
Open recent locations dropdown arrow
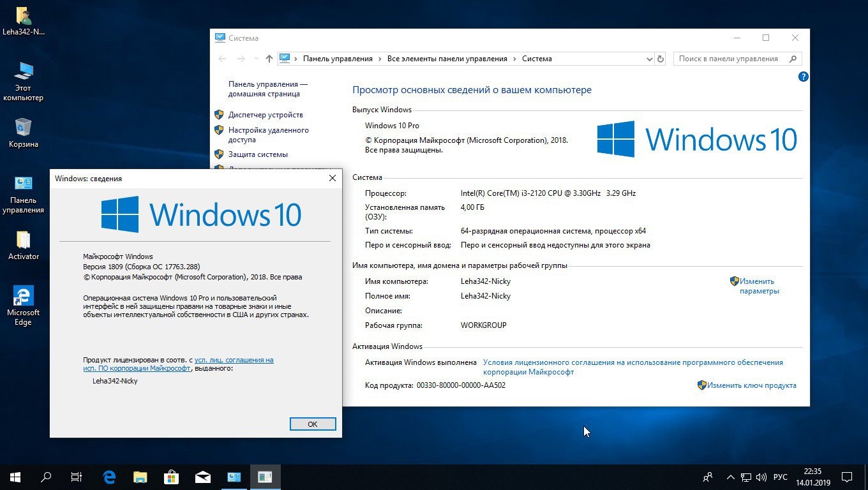tap(256, 59)
